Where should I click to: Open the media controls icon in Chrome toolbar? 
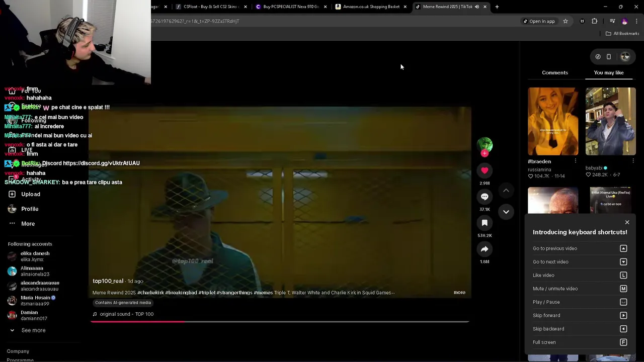[x=612, y=21]
